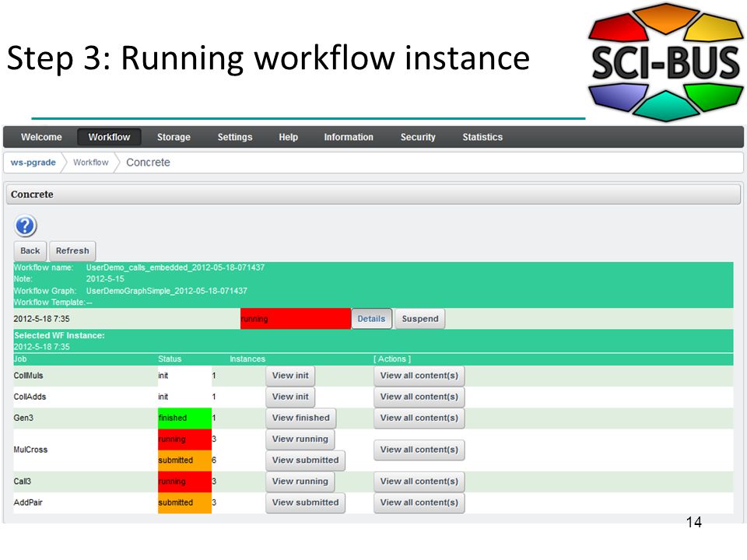Select the Gen3 job name

click(23, 418)
